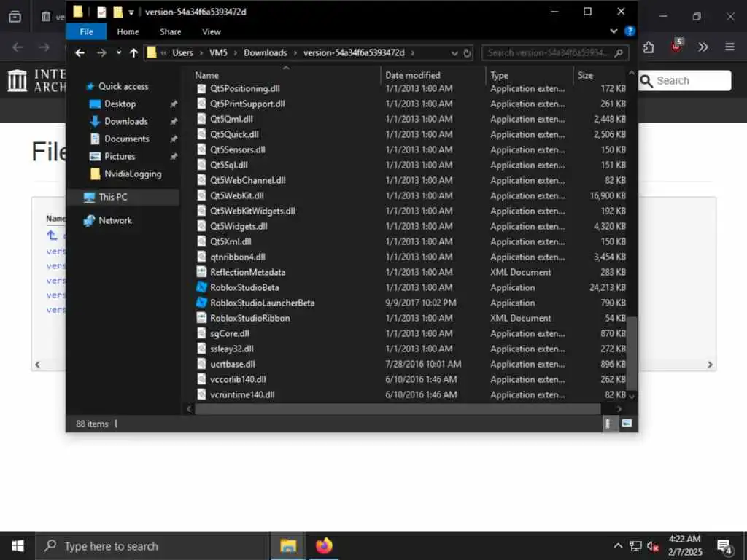
Task: Refresh the folder view
Action: (x=468, y=53)
